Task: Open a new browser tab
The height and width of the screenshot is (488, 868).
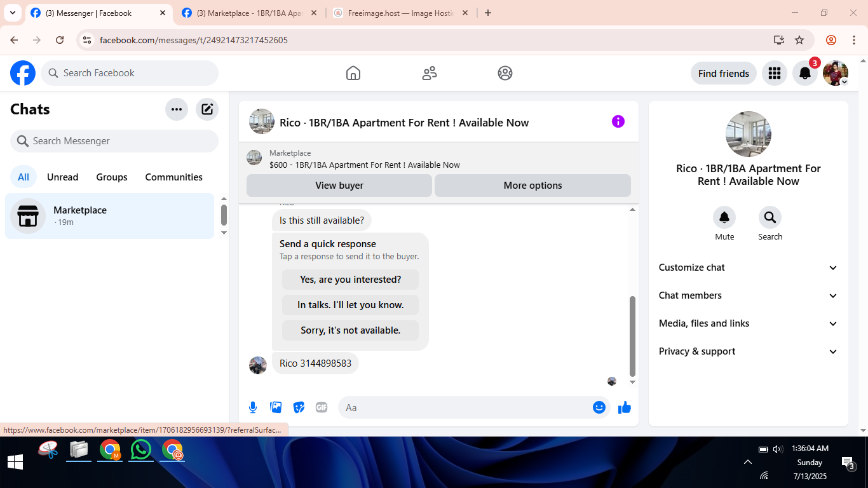Action: click(x=488, y=13)
